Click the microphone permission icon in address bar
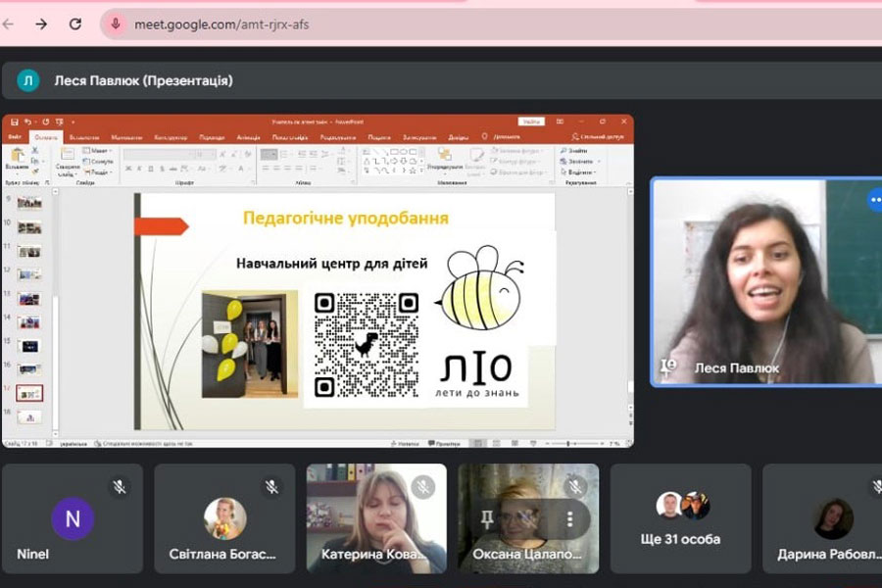 116,24
